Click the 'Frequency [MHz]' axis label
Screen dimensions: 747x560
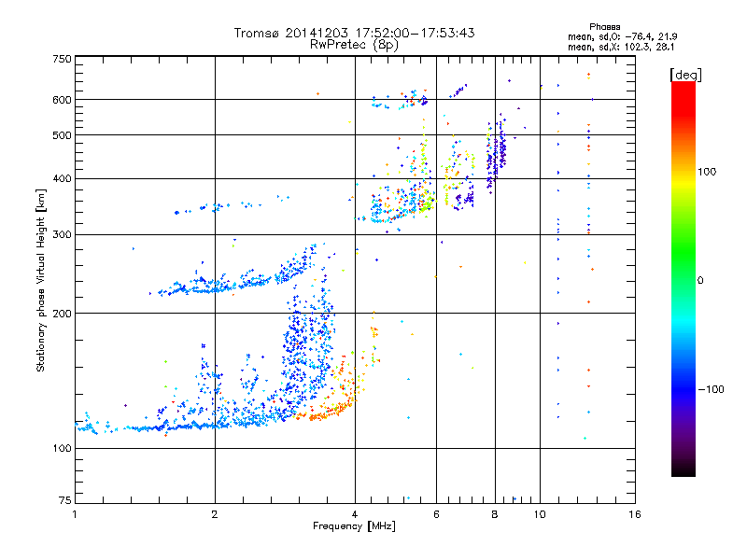pos(354,526)
